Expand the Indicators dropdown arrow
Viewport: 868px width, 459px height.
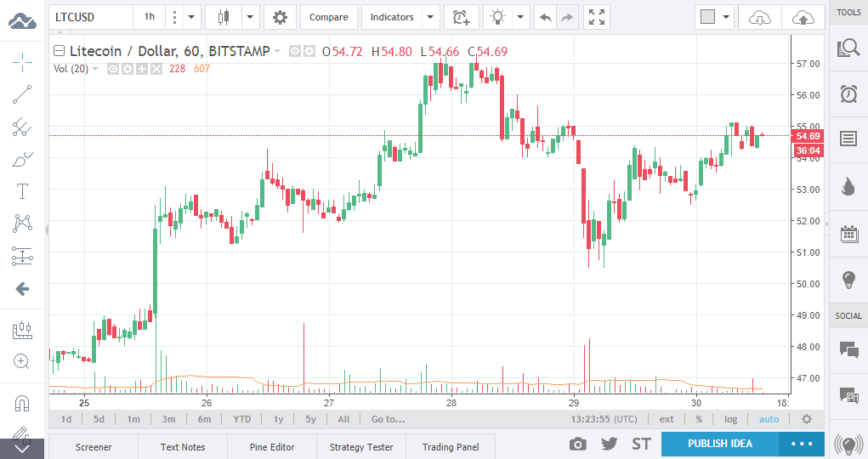(x=430, y=17)
